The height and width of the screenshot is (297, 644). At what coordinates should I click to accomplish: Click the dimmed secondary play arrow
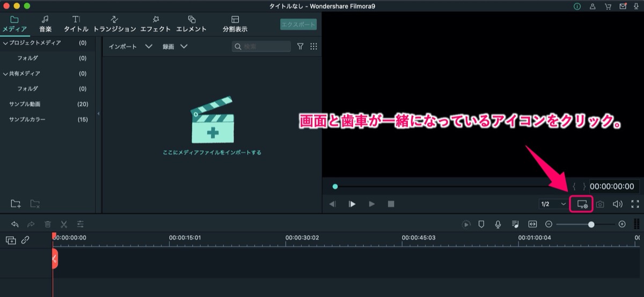pyautogui.click(x=372, y=204)
